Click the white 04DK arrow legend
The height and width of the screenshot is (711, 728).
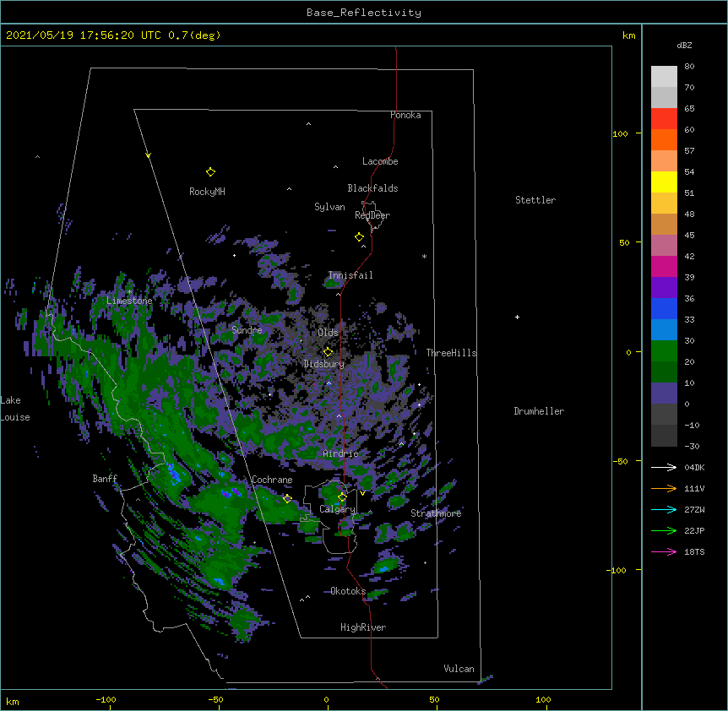[x=664, y=467]
